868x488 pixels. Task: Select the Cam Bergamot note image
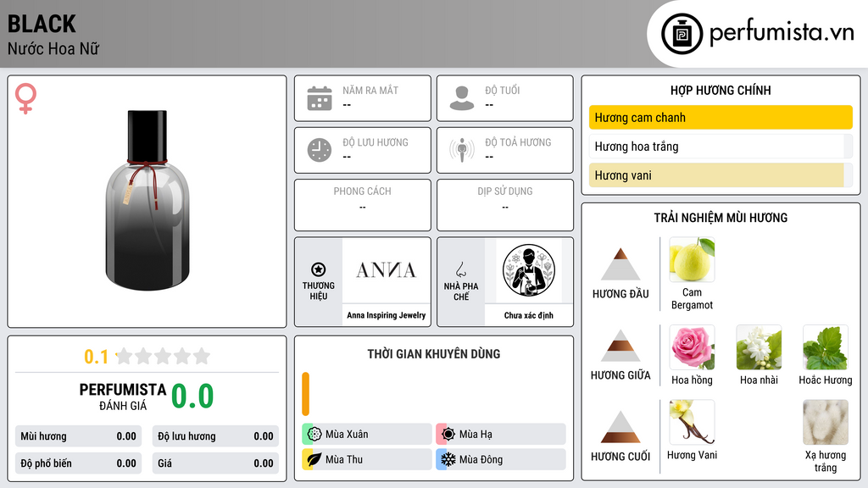tap(692, 259)
